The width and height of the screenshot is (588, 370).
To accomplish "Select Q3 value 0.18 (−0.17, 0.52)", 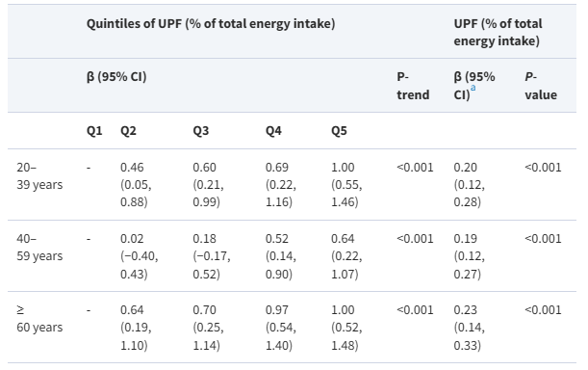I will [x=212, y=256].
